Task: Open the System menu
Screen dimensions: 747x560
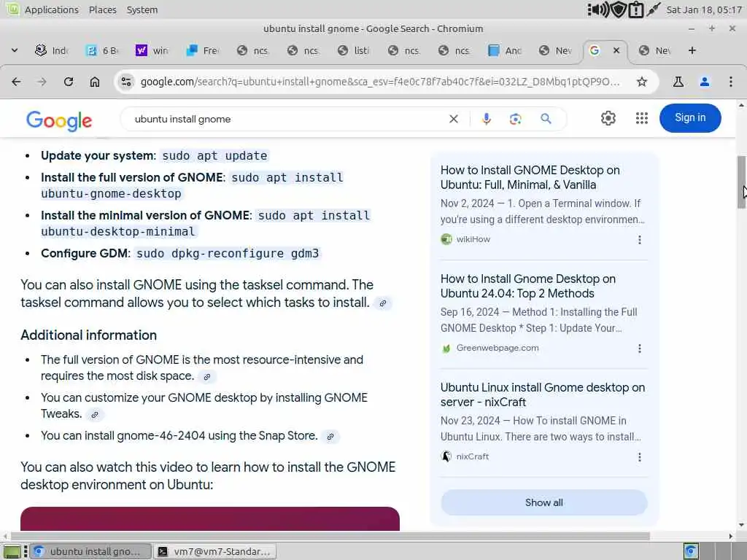Action: [142, 9]
